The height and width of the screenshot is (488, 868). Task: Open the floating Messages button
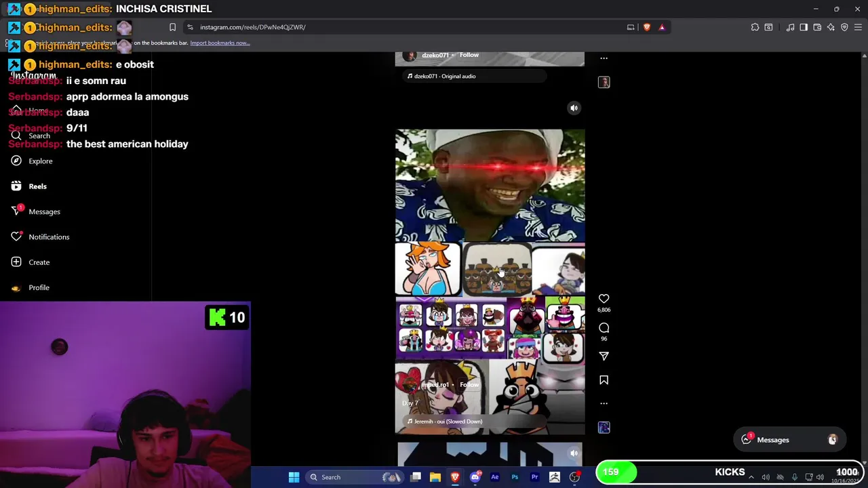(x=790, y=440)
